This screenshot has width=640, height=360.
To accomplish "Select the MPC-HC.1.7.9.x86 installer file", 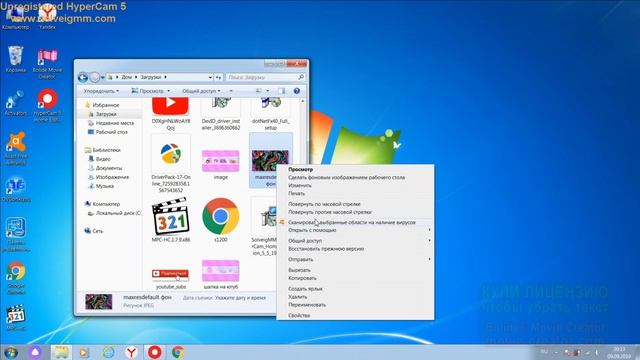I will coord(171,220).
